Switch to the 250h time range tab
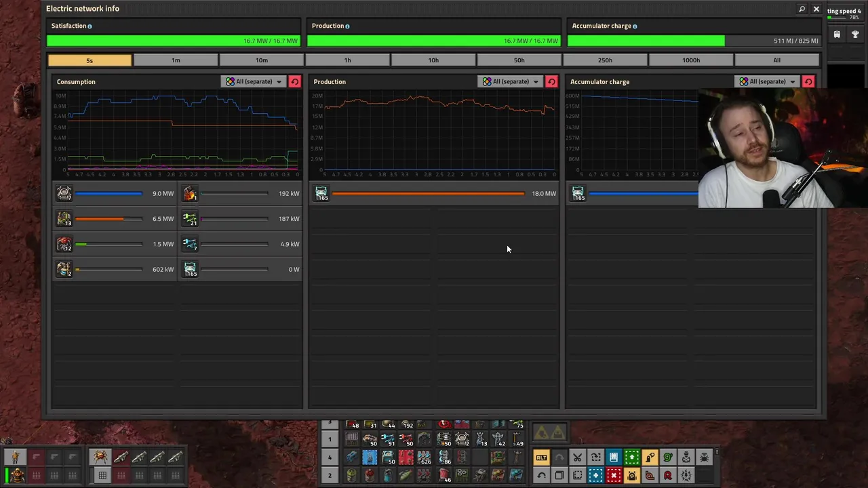This screenshot has width=868, height=488. click(x=605, y=60)
